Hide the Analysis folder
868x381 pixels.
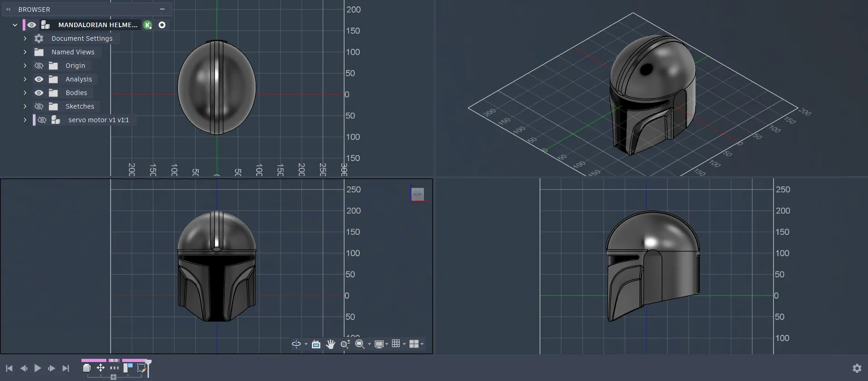tap(39, 79)
